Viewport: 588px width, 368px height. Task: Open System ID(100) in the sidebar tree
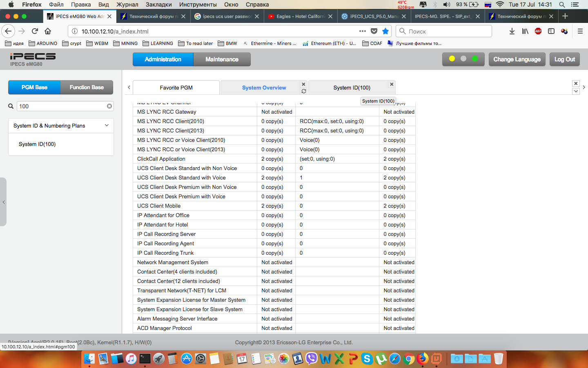(37, 144)
